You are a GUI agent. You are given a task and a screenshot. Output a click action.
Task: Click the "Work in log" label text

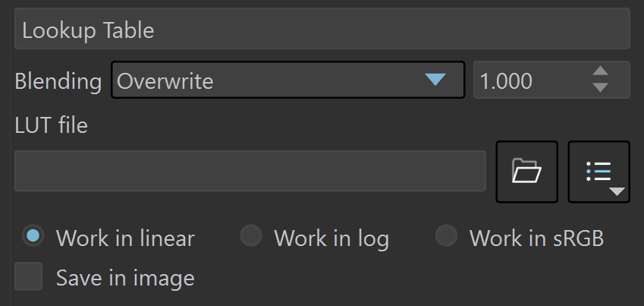point(331,238)
